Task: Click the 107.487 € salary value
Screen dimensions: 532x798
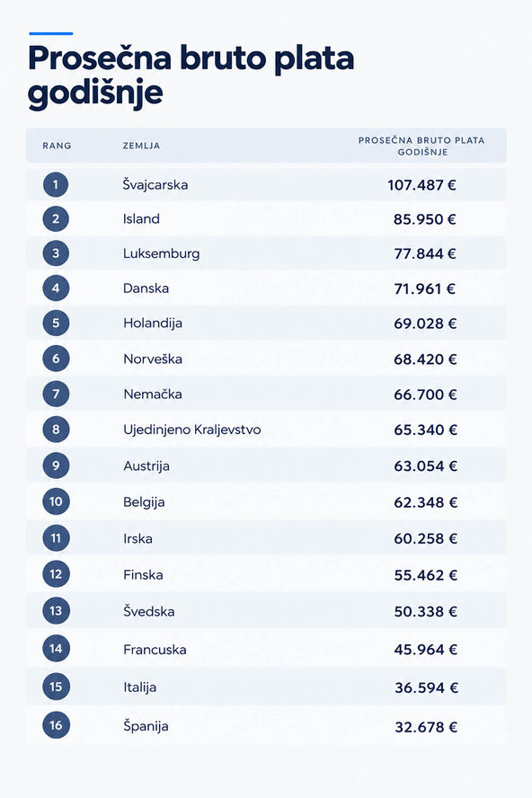Action: tap(422, 185)
